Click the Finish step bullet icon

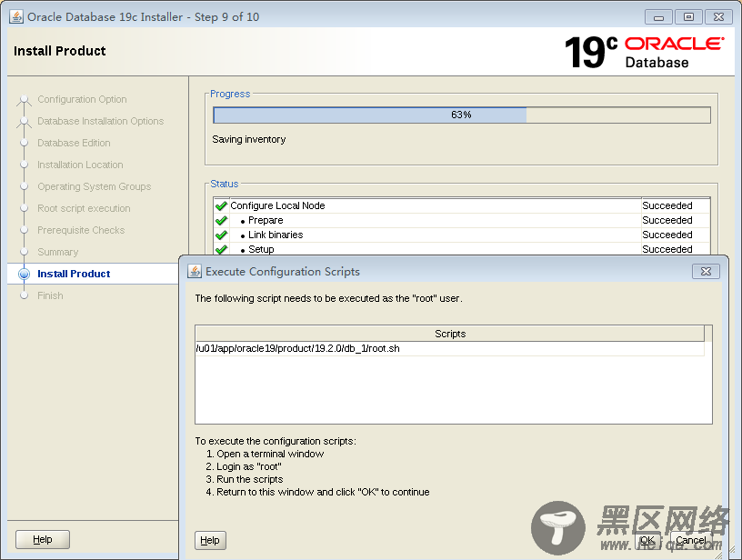(25, 295)
